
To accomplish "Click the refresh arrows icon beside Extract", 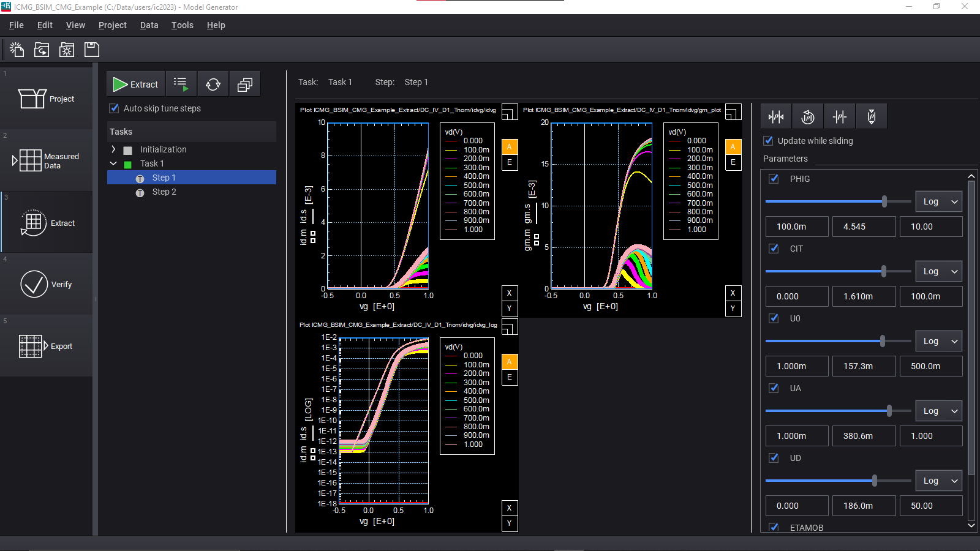I will pos(213,84).
